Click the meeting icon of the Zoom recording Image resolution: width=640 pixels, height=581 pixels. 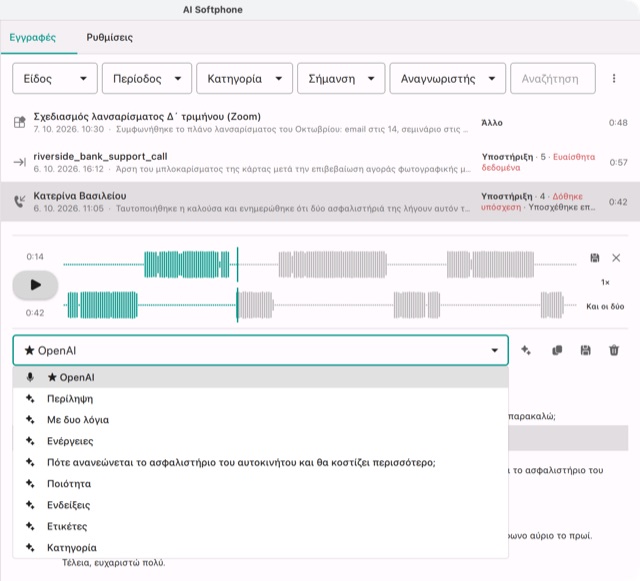pyautogui.click(x=20, y=122)
